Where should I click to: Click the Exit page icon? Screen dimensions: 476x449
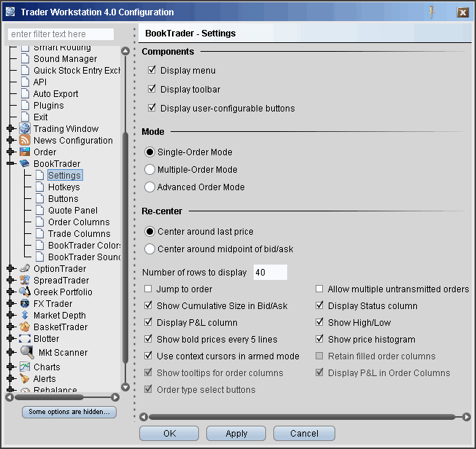click(x=26, y=117)
